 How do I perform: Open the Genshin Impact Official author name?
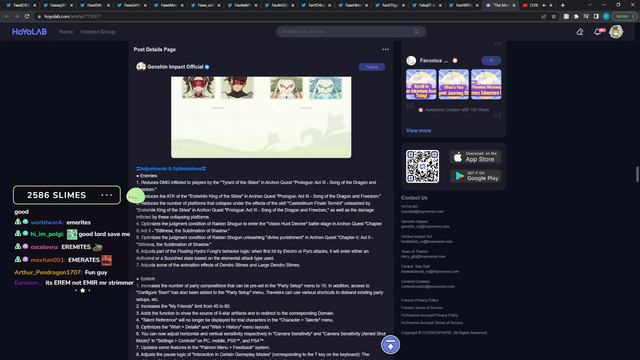[175, 67]
